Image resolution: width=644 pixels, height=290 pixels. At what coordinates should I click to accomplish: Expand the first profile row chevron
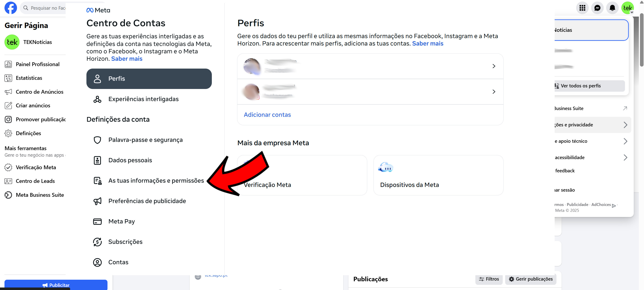(x=494, y=66)
